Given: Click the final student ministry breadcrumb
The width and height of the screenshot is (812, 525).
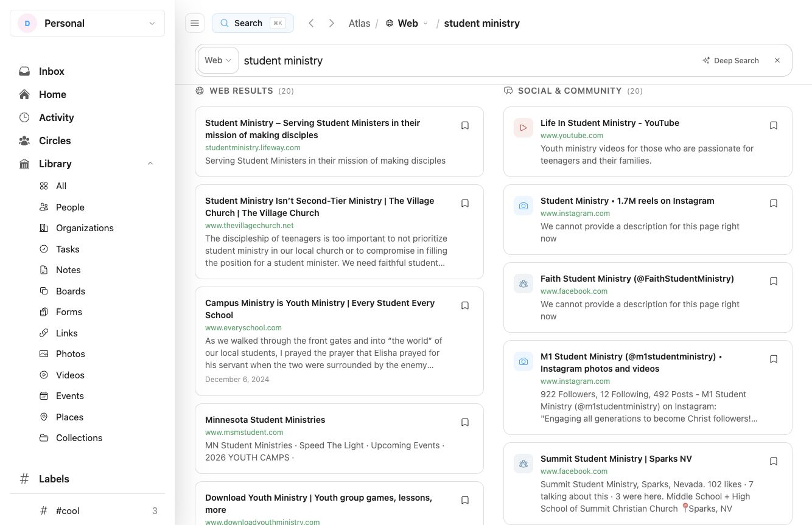Looking at the screenshot, I should 481,23.
